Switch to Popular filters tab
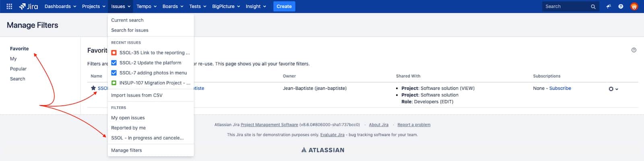Viewport: 644px width, 161px height. coord(18,69)
